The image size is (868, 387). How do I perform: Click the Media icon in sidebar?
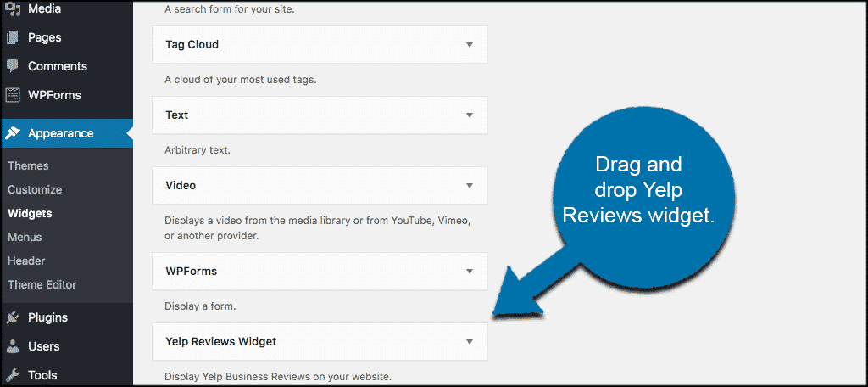[12, 8]
